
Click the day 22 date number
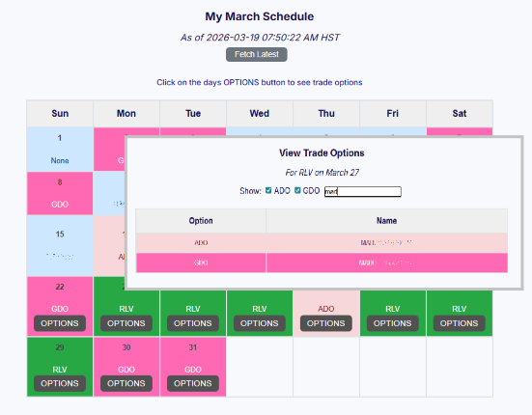pos(60,287)
